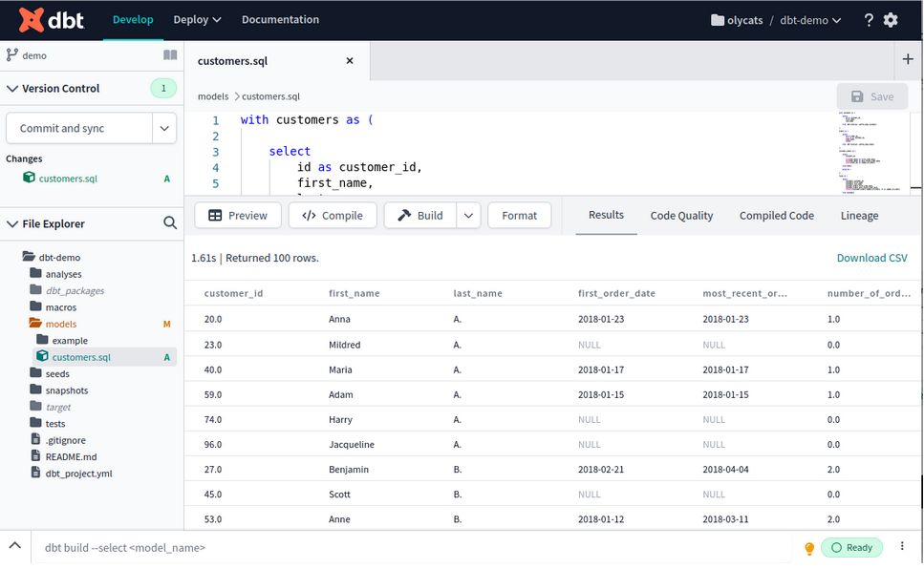Click the 2018-04-04 date cell

point(725,470)
